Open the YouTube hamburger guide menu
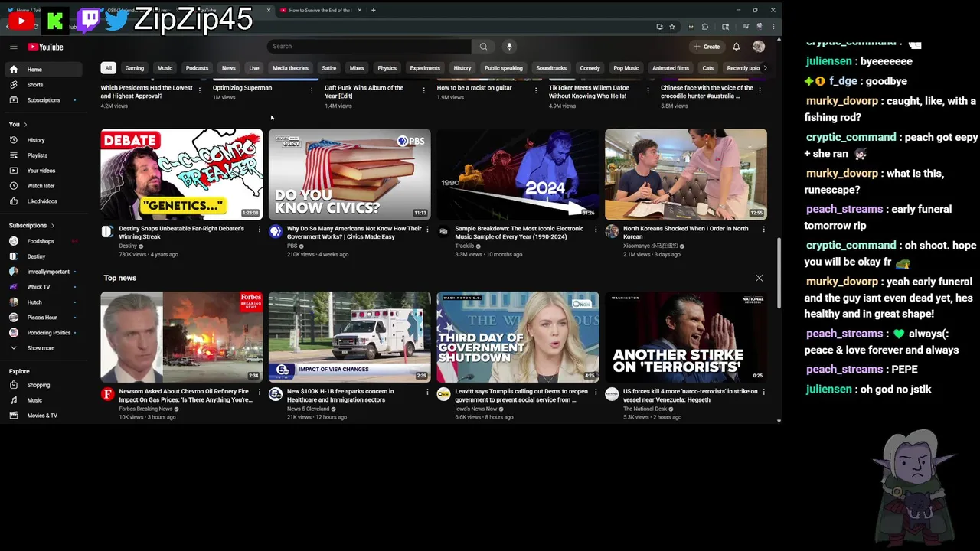The height and width of the screenshot is (551, 980). click(x=13, y=47)
